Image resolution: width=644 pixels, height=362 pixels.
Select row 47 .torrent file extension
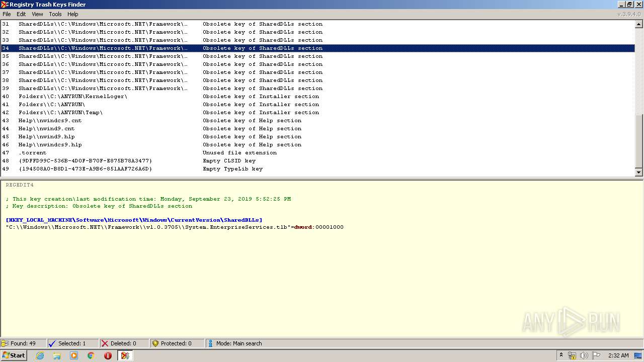pyautogui.click(x=317, y=153)
